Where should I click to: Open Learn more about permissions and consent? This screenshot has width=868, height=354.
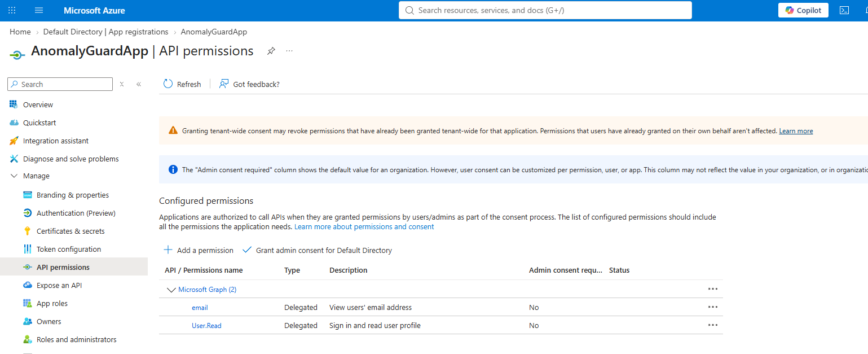[364, 226]
